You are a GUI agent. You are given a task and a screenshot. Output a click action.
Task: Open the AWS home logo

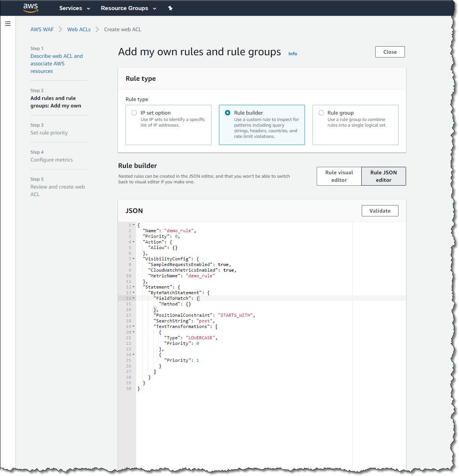[30, 8]
